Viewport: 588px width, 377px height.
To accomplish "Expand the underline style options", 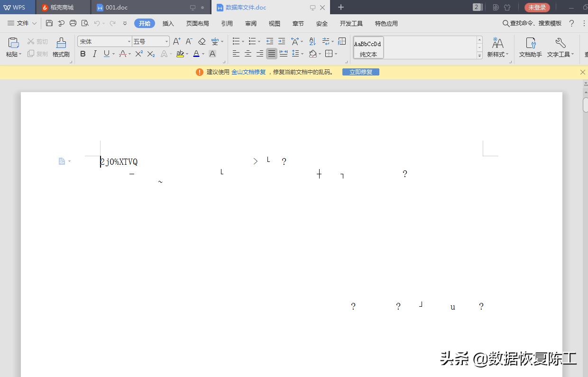I will click(113, 54).
